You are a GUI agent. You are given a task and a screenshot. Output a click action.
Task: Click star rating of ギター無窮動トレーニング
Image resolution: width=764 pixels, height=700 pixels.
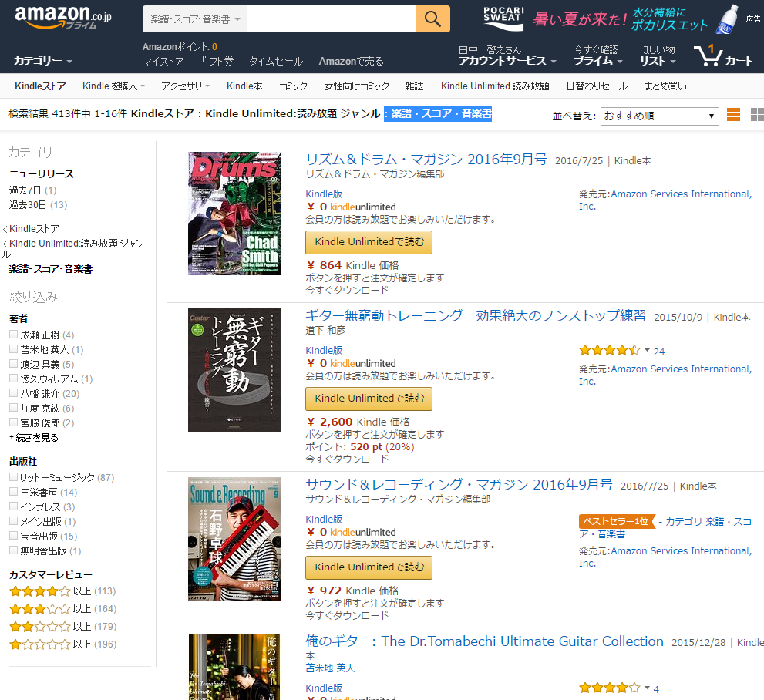(609, 350)
